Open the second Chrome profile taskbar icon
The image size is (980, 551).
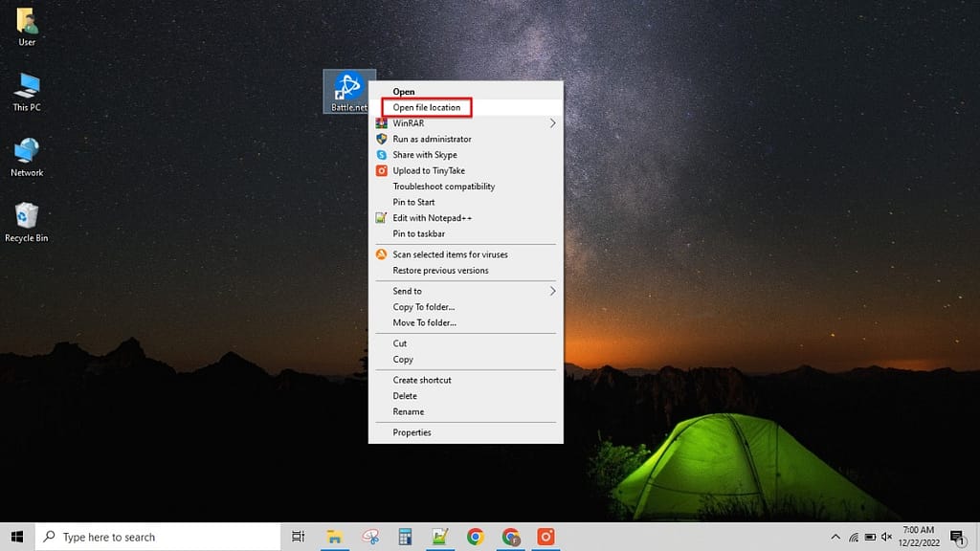pyautogui.click(x=511, y=537)
